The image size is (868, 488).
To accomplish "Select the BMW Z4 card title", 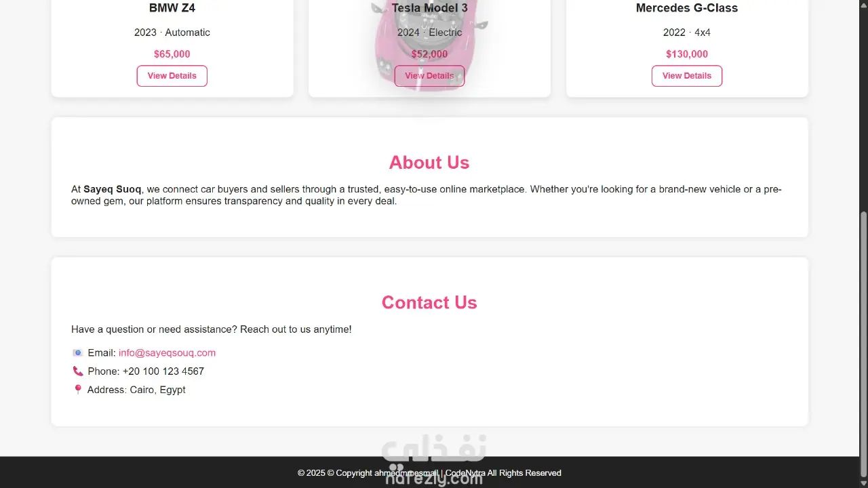I will point(172,8).
